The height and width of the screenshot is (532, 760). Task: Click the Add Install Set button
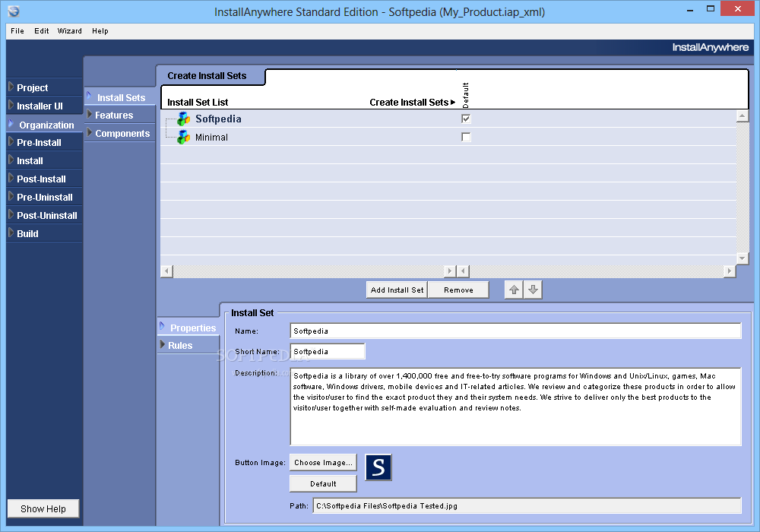397,290
